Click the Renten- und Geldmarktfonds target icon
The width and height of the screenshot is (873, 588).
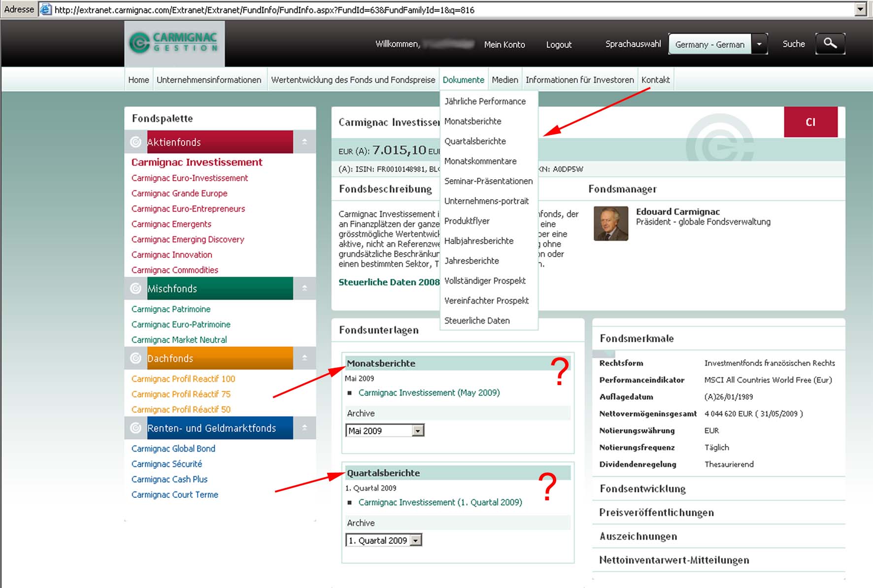(x=135, y=428)
